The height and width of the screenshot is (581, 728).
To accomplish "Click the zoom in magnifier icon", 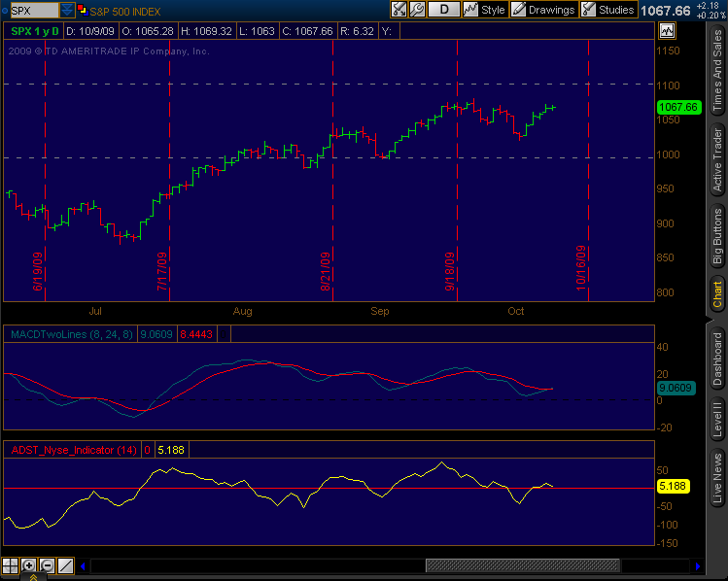I will click(28, 565).
